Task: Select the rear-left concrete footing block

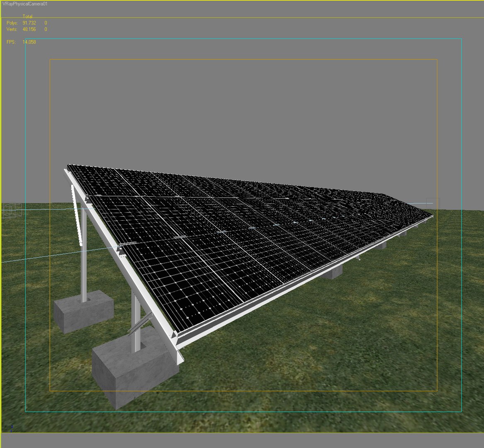Action: 83,312
